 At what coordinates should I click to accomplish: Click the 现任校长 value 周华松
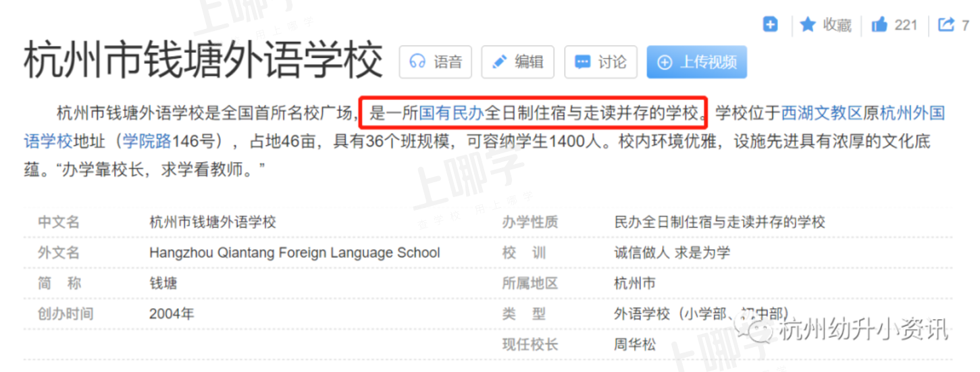[635, 344]
